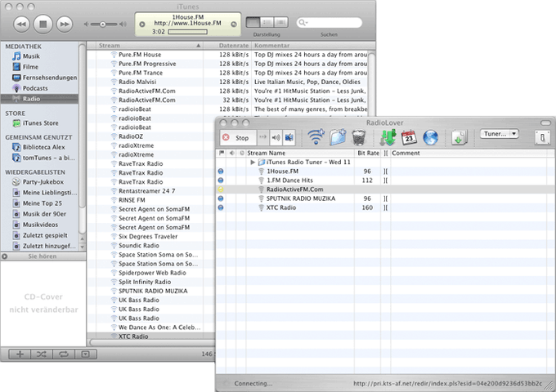Click iTunes previous track button

click(x=21, y=24)
